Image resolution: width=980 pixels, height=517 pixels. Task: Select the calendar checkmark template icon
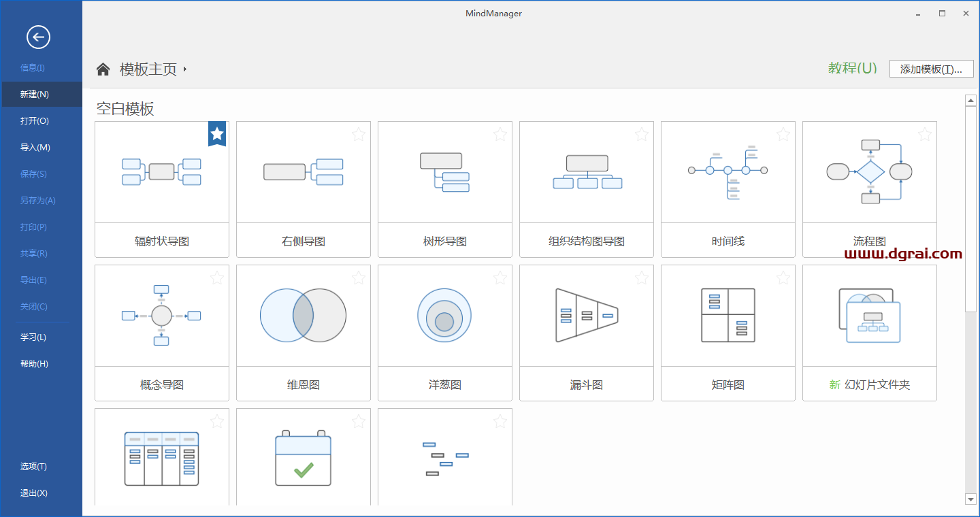pos(304,458)
